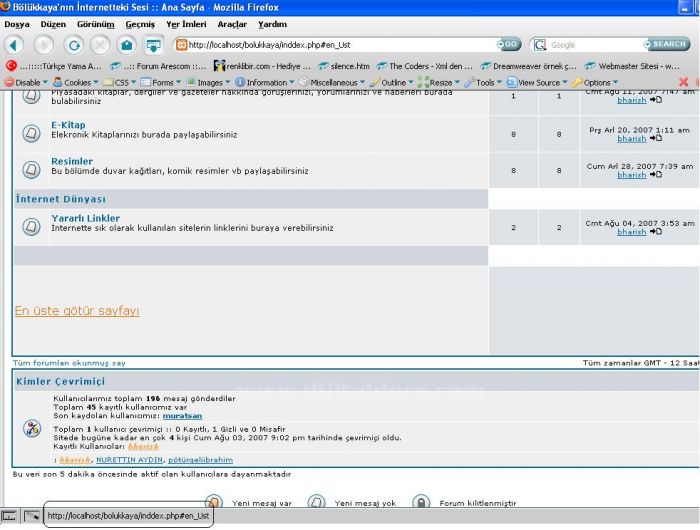Click the Stop loading icon
The image size is (700, 530).
click(x=100, y=45)
